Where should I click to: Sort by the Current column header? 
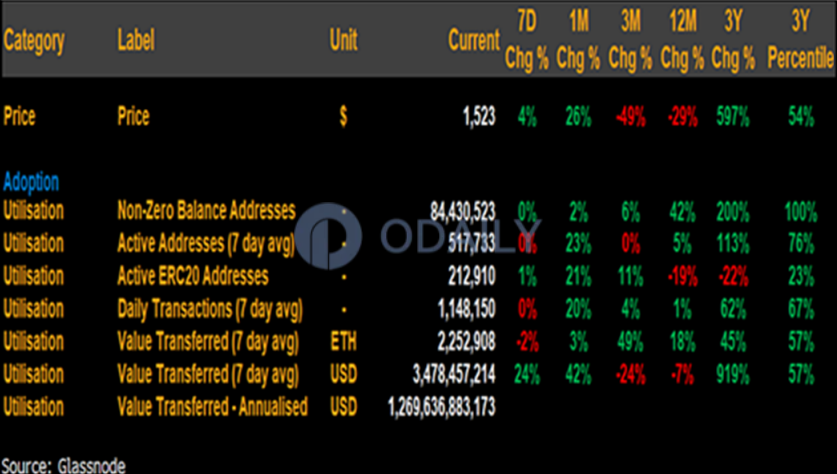pyautogui.click(x=473, y=41)
